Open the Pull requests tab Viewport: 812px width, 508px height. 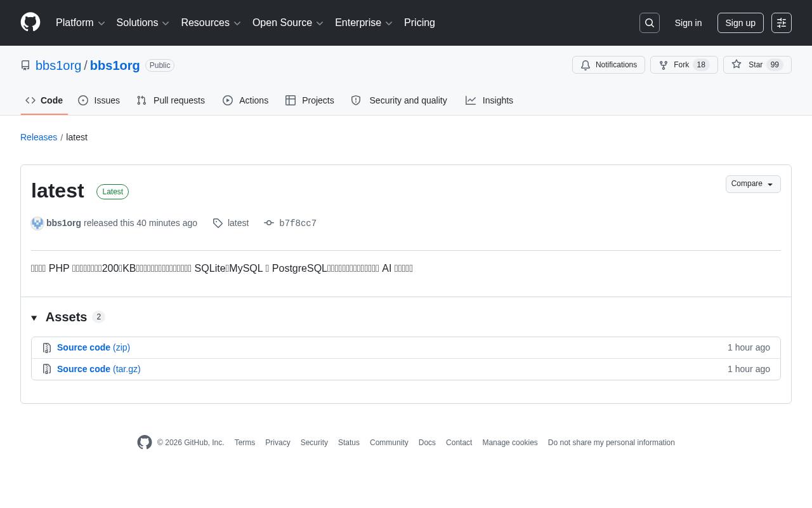click(171, 100)
